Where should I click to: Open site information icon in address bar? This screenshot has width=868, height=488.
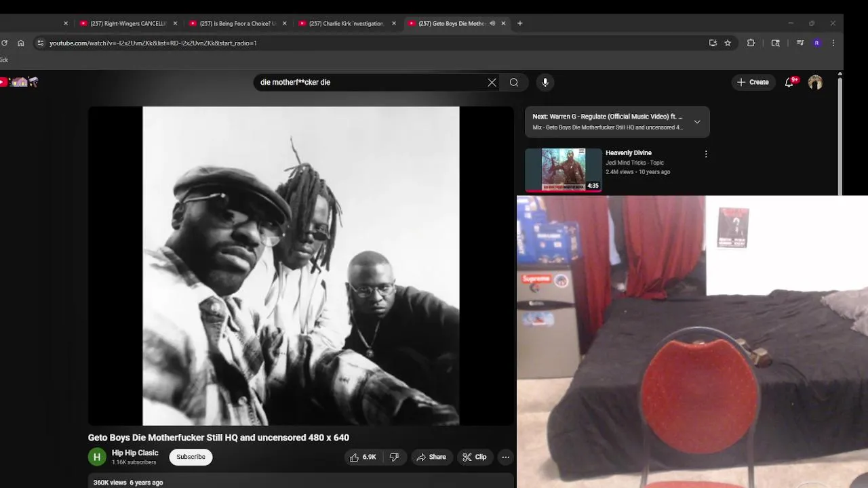[40, 43]
